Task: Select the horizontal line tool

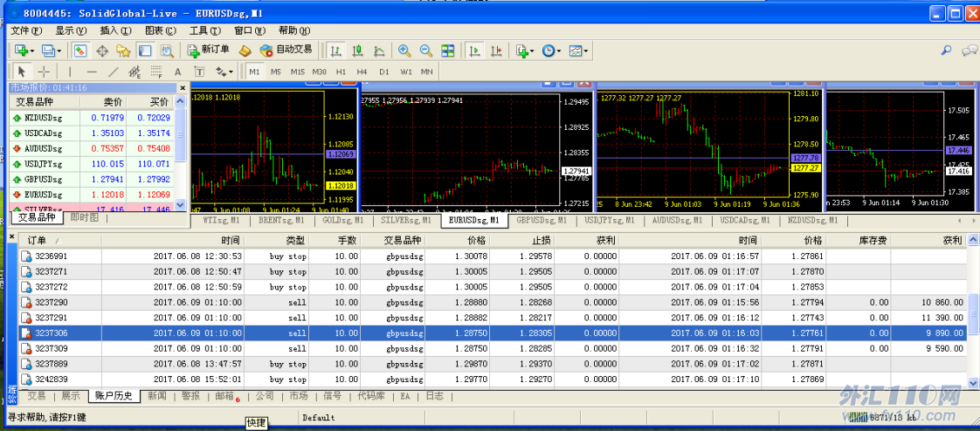Action: point(91,72)
